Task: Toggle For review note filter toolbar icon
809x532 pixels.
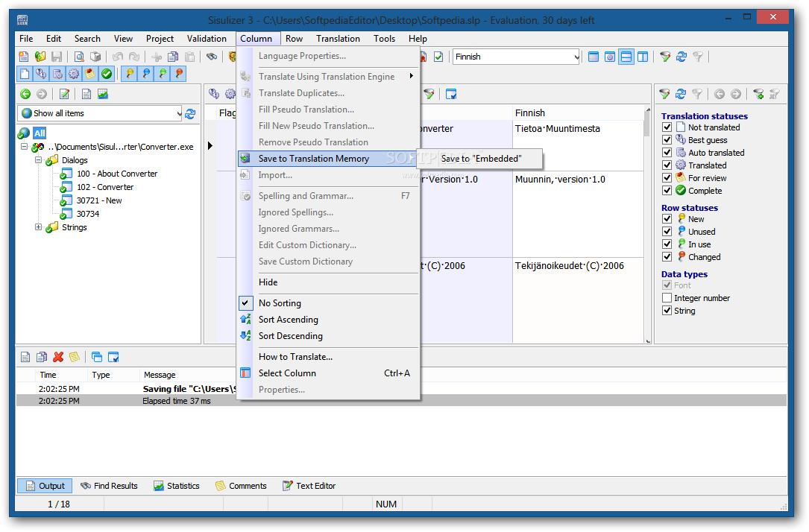Action: point(90,74)
